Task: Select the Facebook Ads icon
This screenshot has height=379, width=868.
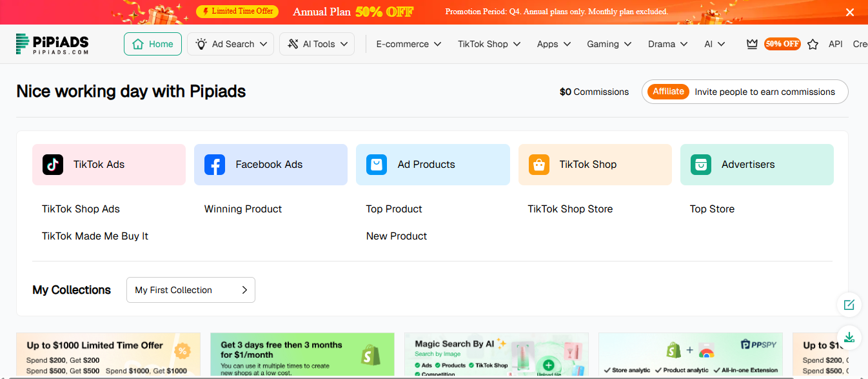Action: [x=214, y=165]
